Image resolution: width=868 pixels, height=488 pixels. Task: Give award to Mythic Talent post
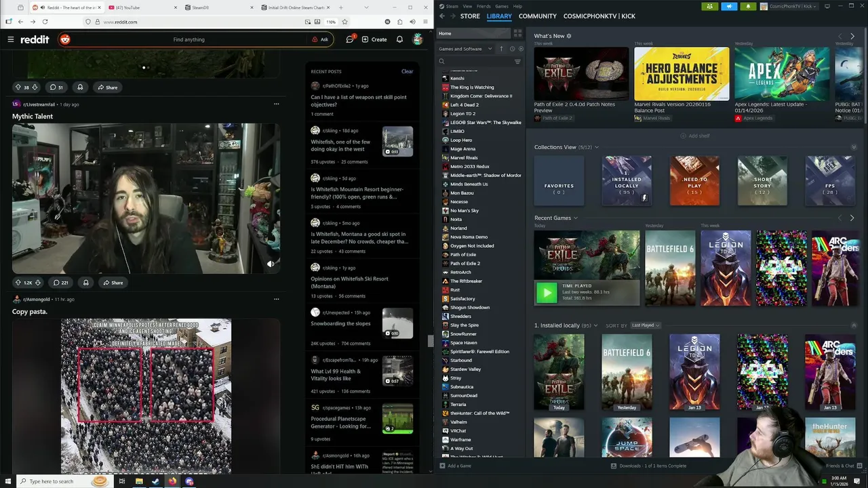(85, 283)
